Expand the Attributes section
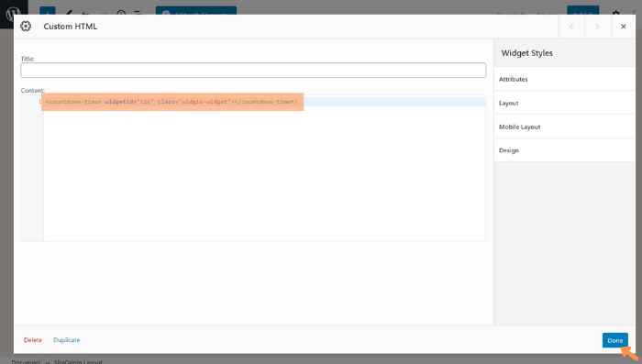This screenshot has width=642, height=364. [x=565, y=79]
